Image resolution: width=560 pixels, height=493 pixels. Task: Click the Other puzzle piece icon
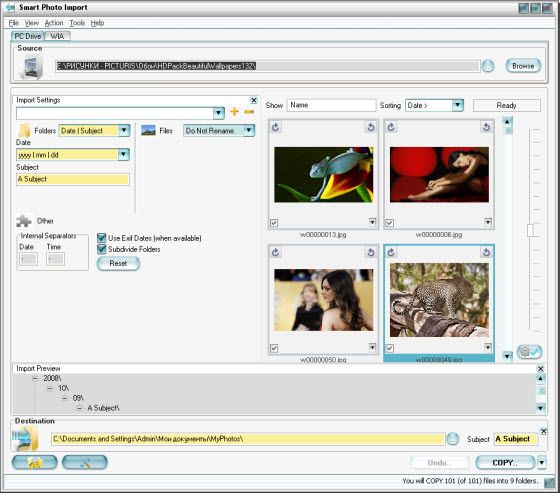[24, 221]
